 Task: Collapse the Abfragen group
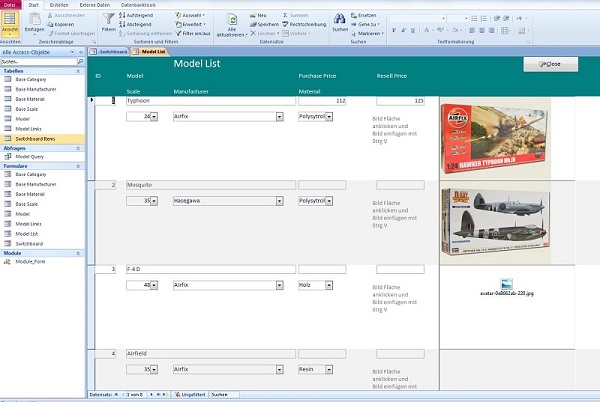pos(78,148)
